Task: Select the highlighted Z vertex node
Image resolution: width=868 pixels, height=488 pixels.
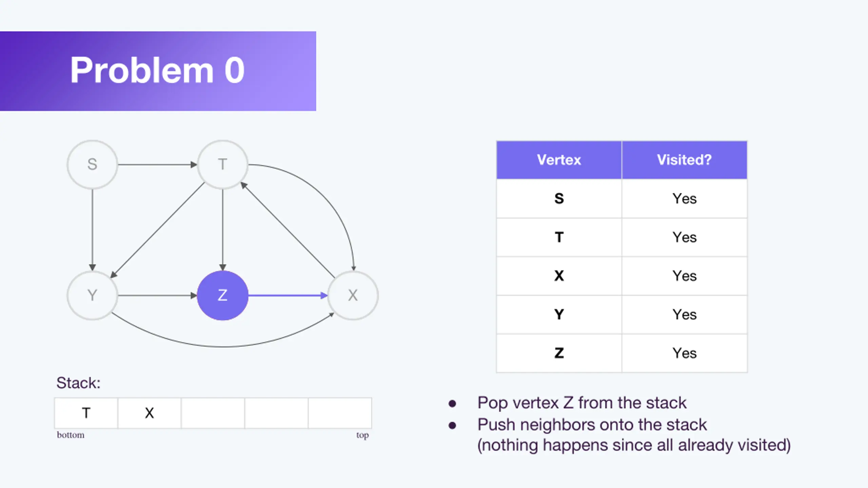Action: coord(222,295)
